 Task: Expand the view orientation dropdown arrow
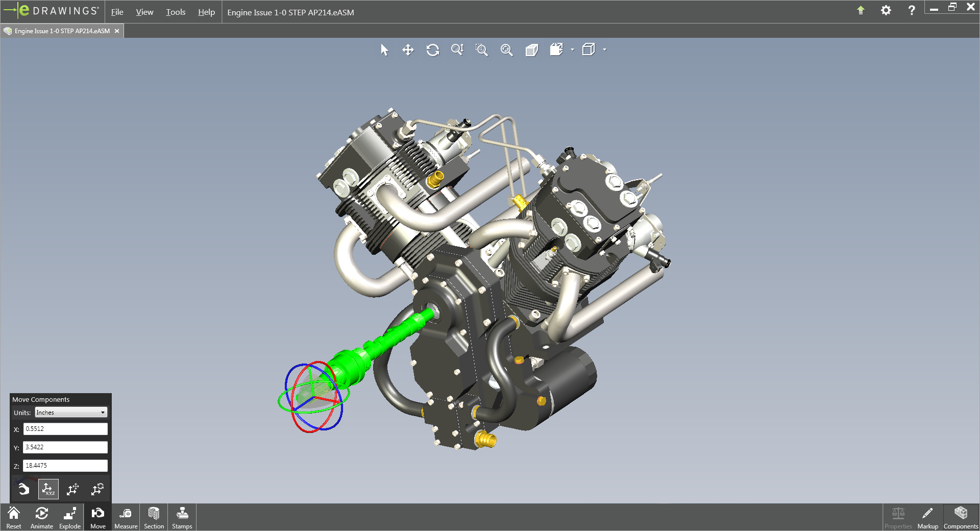click(x=572, y=50)
